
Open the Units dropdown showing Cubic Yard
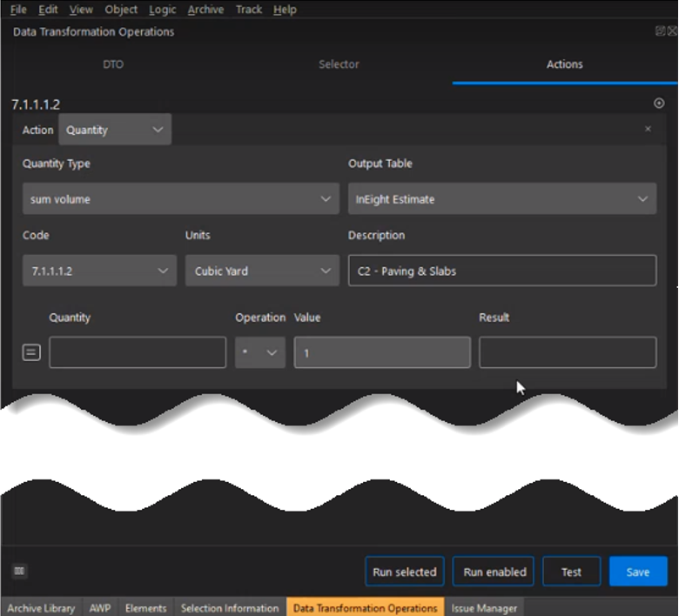262,271
